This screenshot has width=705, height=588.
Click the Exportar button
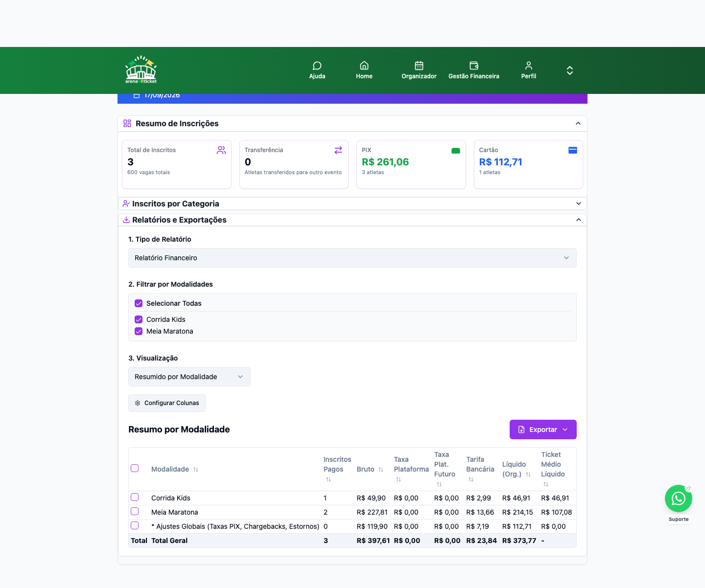pyautogui.click(x=543, y=430)
